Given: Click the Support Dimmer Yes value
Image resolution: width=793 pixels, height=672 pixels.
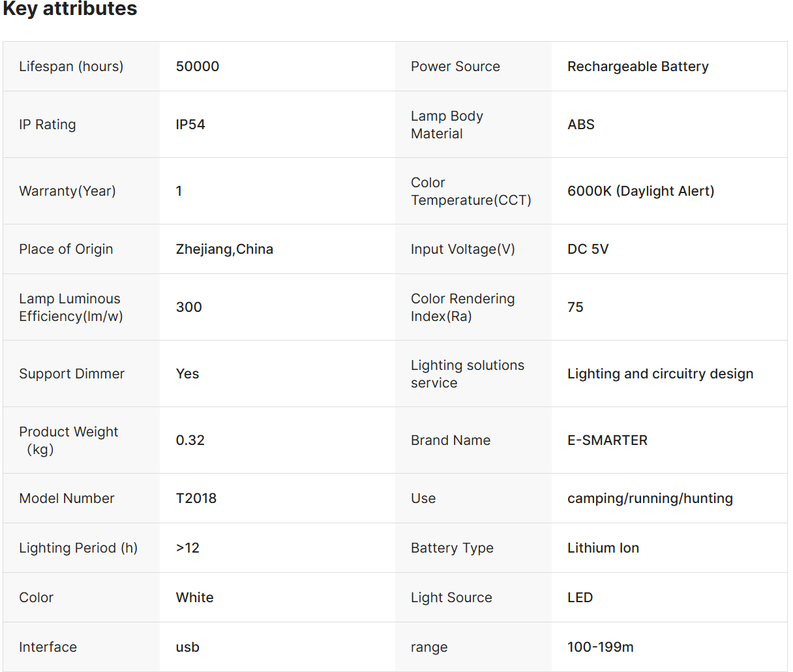Looking at the screenshot, I should [188, 374].
